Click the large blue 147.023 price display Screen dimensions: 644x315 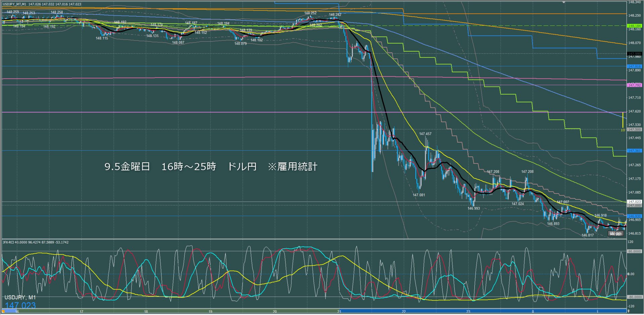(x=20, y=305)
